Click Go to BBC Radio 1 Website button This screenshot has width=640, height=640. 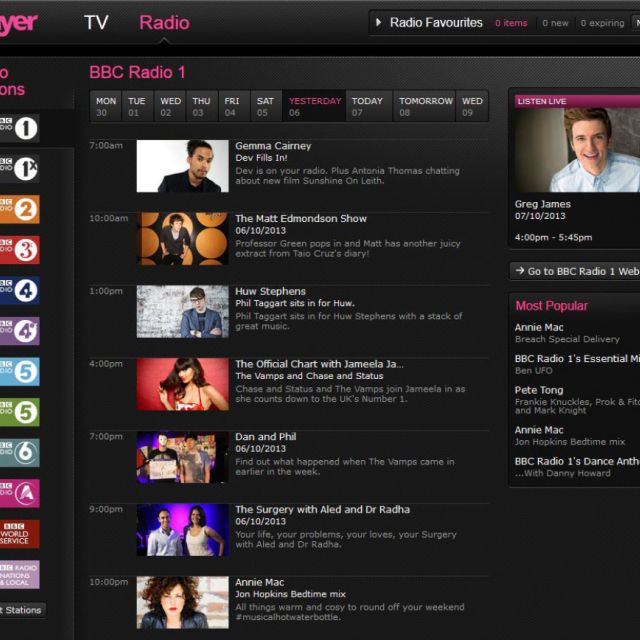click(x=575, y=271)
